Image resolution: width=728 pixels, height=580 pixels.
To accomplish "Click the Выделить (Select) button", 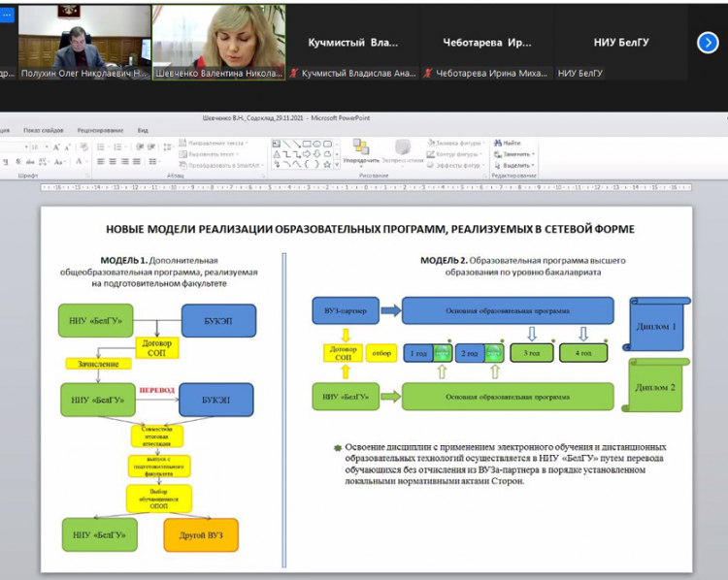I will tap(515, 165).
